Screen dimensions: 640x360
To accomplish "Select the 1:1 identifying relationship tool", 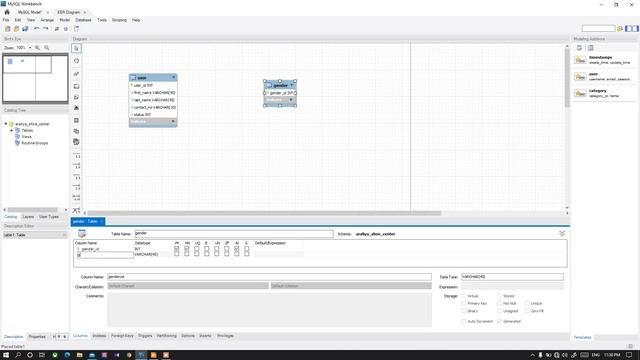I will coord(76,177).
